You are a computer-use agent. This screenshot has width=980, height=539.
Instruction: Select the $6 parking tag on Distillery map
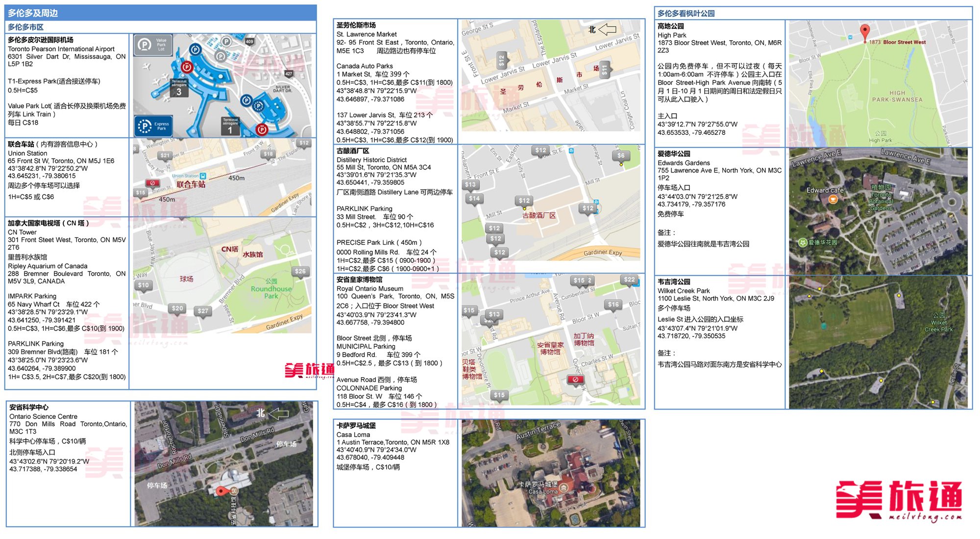(x=621, y=156)
